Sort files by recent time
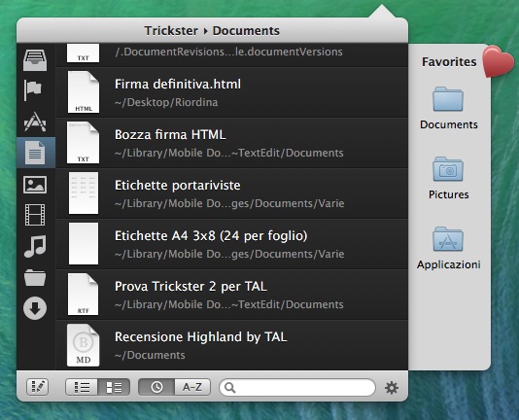Viewport: 519px width, 420px height. (x=156, y=387)
